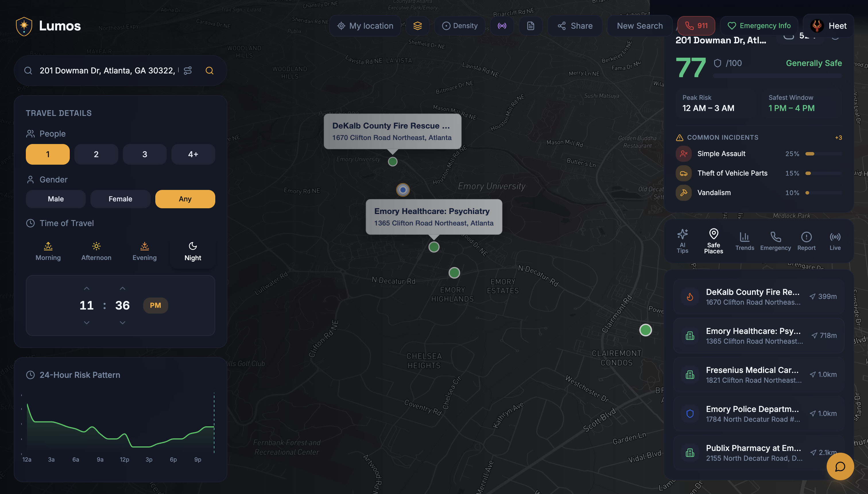Select Female gender option
Viewport: 868px width, 494px height.
click(120, 199)
